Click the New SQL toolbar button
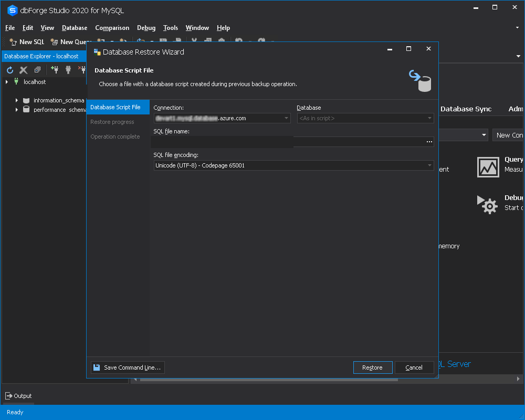This screenshot has width=525, height=420. tap(27, 42)
